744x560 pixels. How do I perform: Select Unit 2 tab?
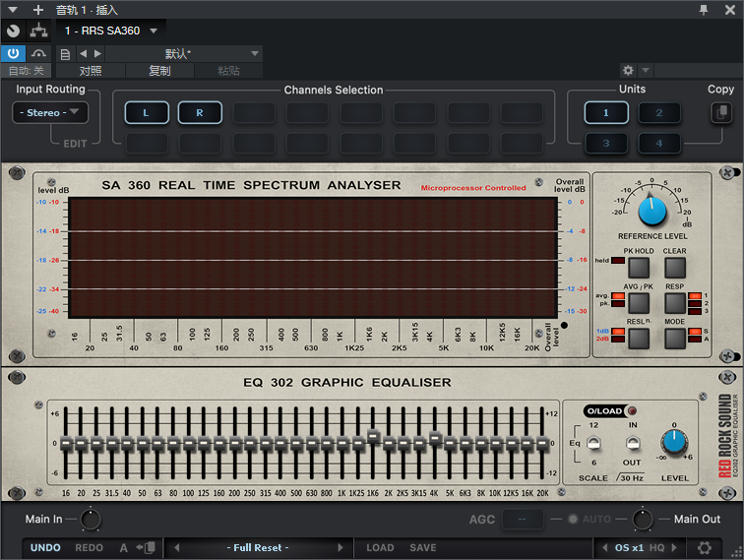coord(659,113)
